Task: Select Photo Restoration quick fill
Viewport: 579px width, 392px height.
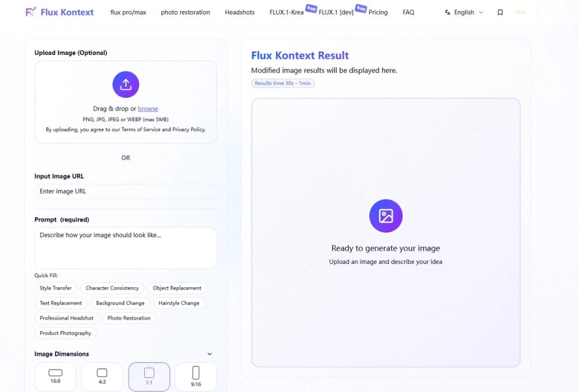Action: click(129, 318)
